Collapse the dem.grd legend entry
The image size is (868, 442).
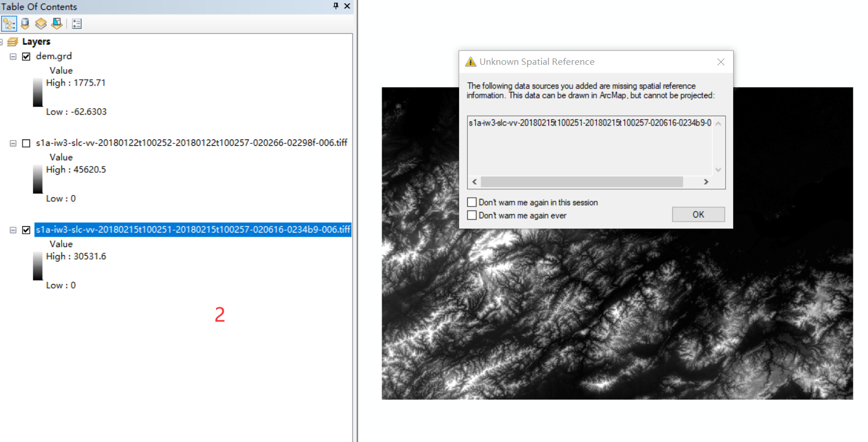click(x=13, y=56)
